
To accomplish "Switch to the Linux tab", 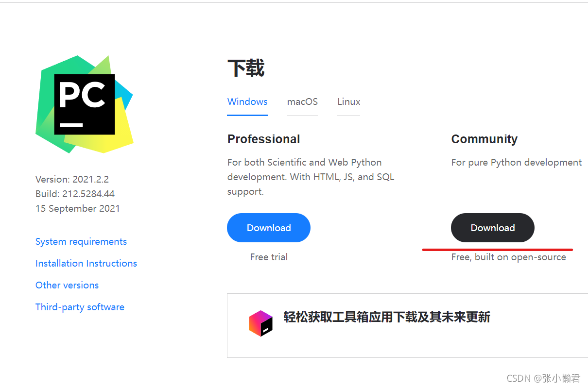I will 349,101.
